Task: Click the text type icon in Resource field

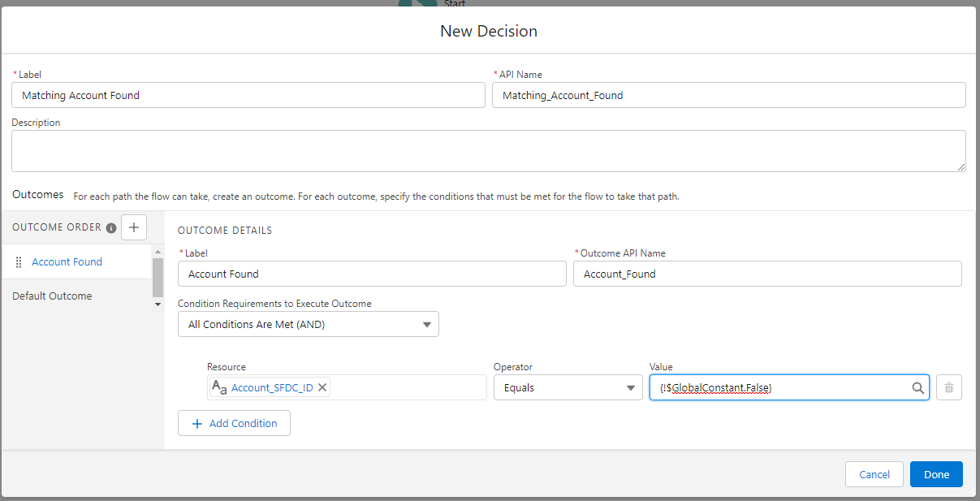Action: click(219, 387)
